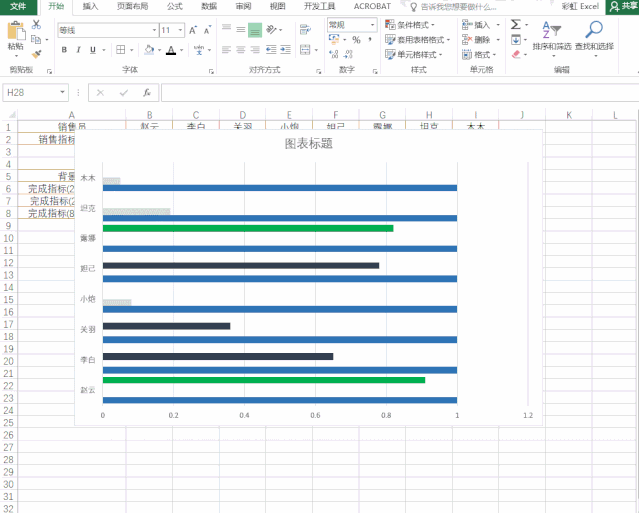This screenshot has height=513, width=639.
Task: Align text left
Action: pos(227,50)
